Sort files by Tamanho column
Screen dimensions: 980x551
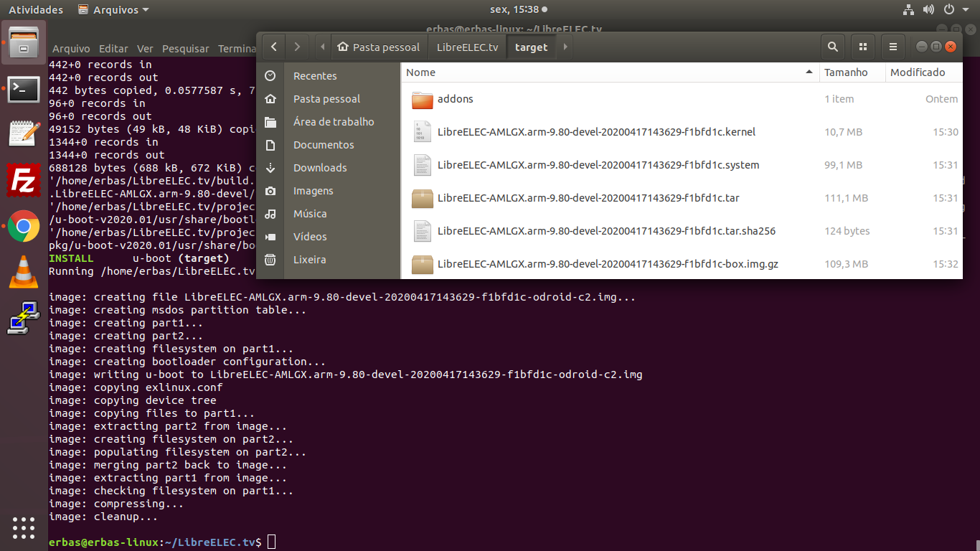846,72
